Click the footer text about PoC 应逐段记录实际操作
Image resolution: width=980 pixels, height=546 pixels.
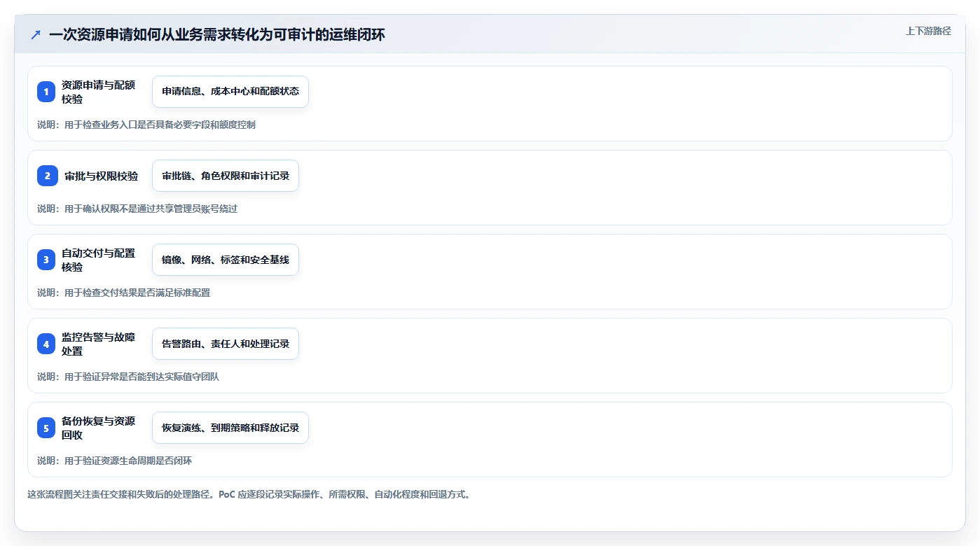(x=249, y=494)
